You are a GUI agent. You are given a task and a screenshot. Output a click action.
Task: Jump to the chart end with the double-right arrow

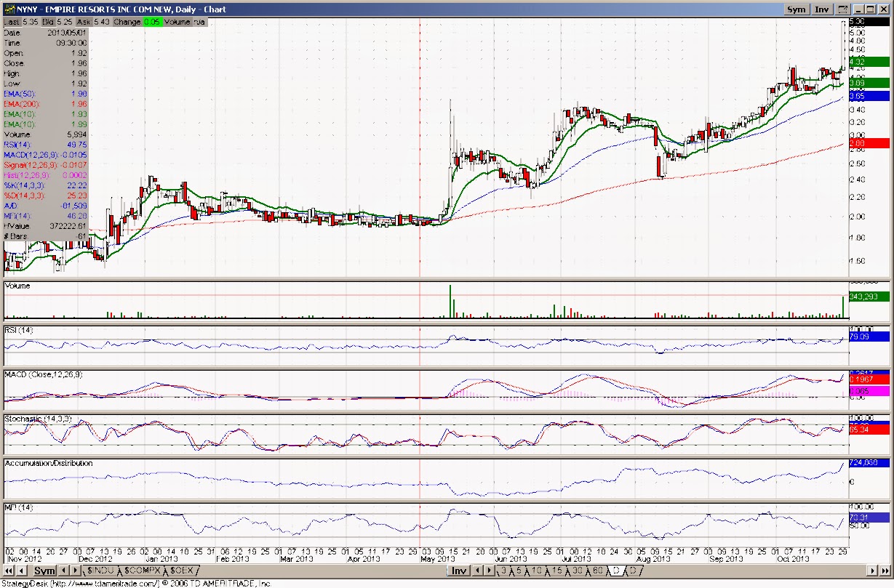(x=884, y=571)
